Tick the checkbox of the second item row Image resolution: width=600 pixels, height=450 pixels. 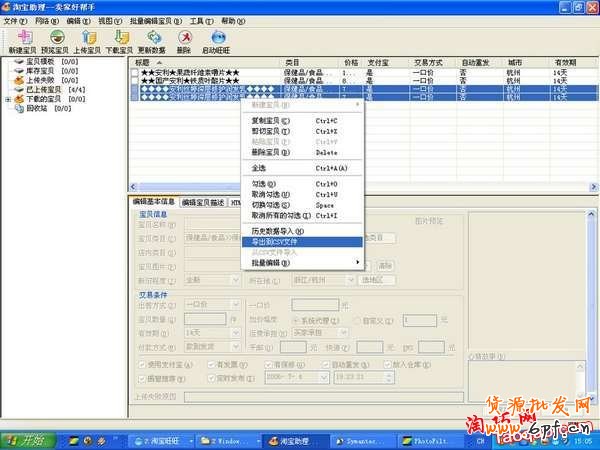tap(135, 80)
